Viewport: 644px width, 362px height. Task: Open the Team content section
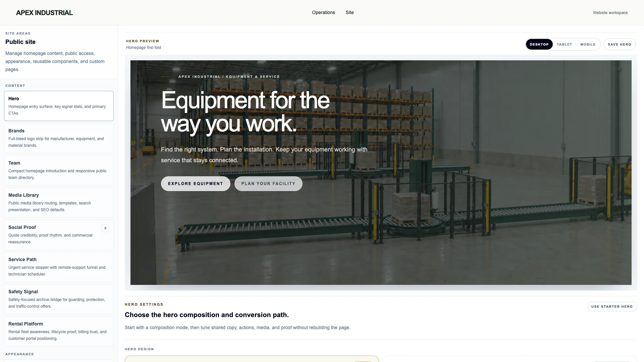[59, 170]
